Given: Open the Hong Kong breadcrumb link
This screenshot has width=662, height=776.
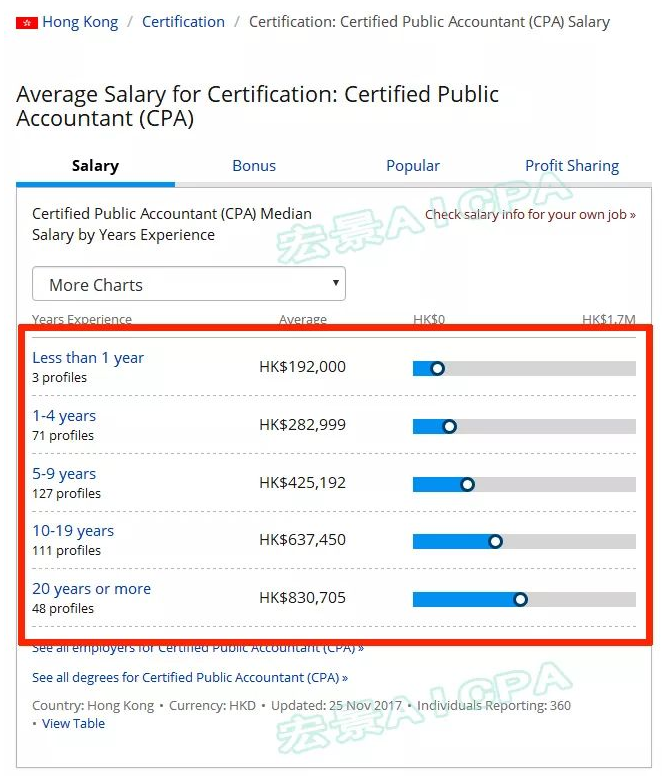Looking at the screenshot, I should click(x=80, y=22).
